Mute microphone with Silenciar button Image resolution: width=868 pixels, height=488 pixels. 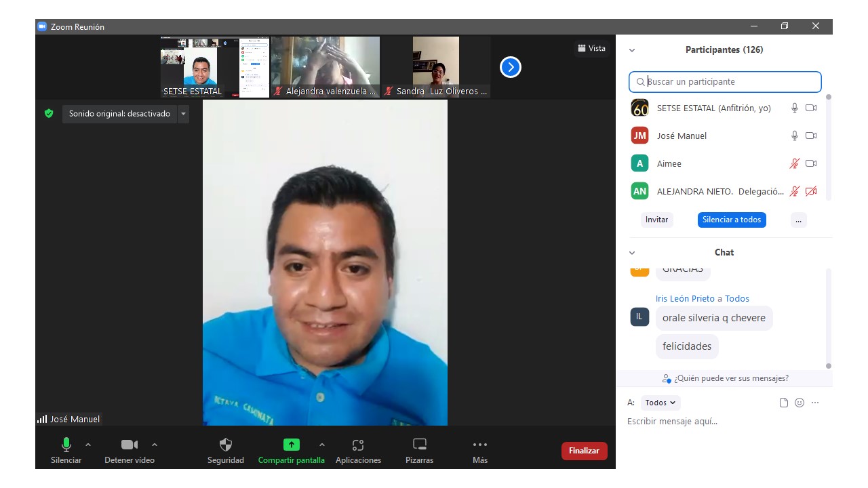(x=66, y=445)
